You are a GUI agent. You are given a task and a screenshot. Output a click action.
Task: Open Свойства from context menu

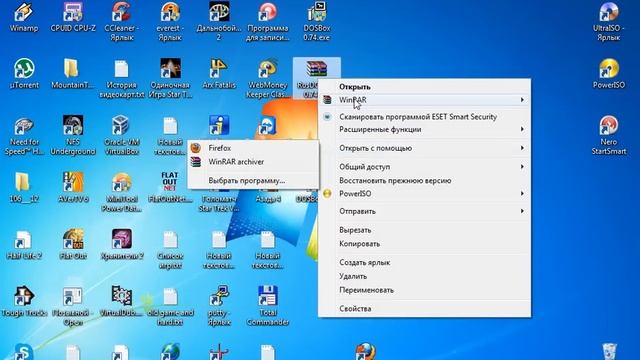tap(424, 309)
